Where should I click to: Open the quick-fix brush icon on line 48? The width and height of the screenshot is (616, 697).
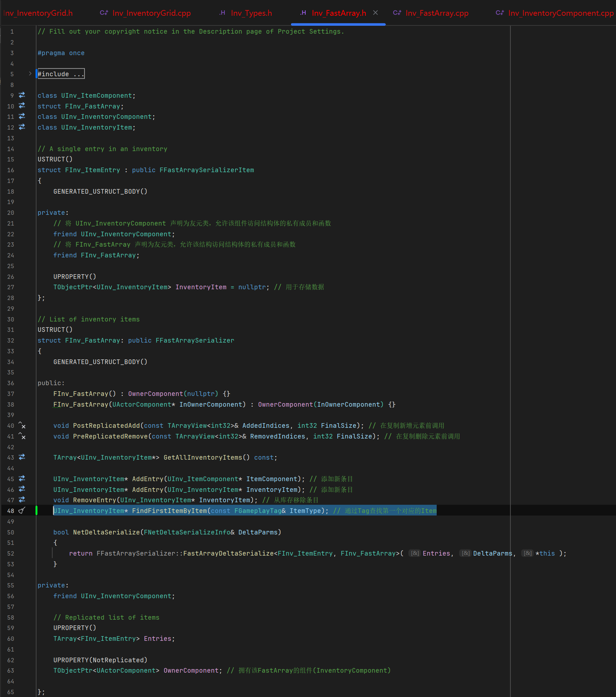22,510
